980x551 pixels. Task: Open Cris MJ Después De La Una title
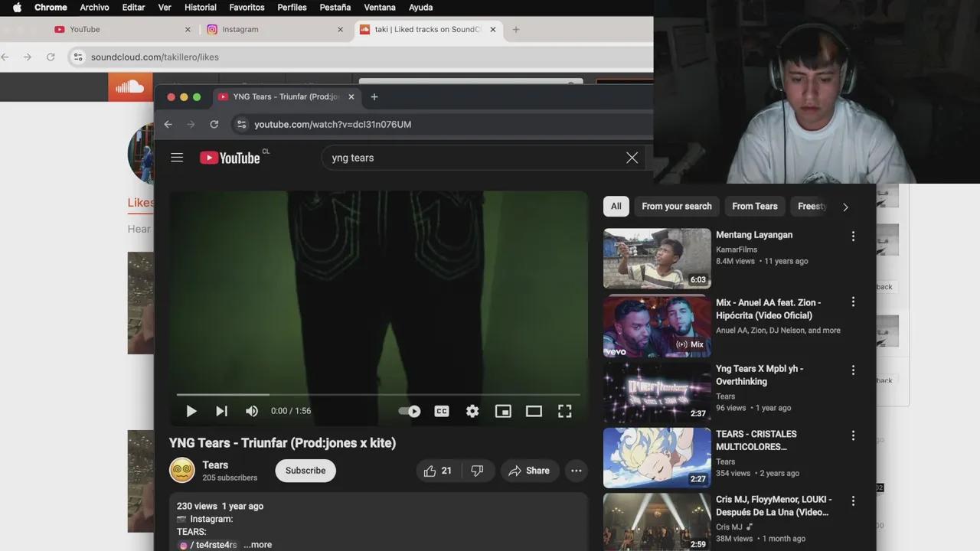point(774,506)
